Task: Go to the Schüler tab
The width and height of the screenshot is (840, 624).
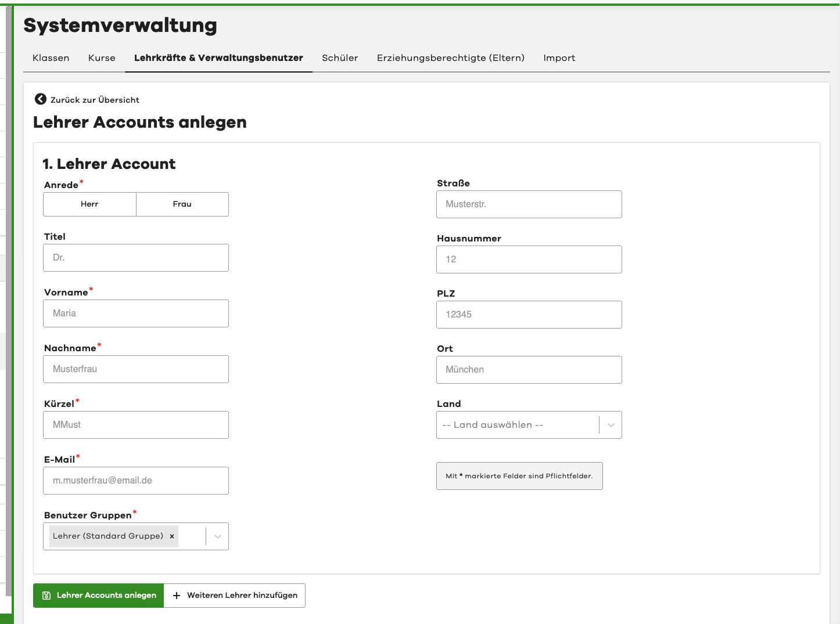Action: tap(340, 58)
